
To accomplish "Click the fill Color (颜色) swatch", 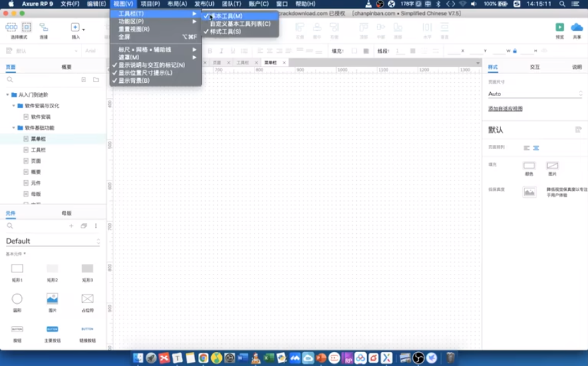I will pos(529,166).
